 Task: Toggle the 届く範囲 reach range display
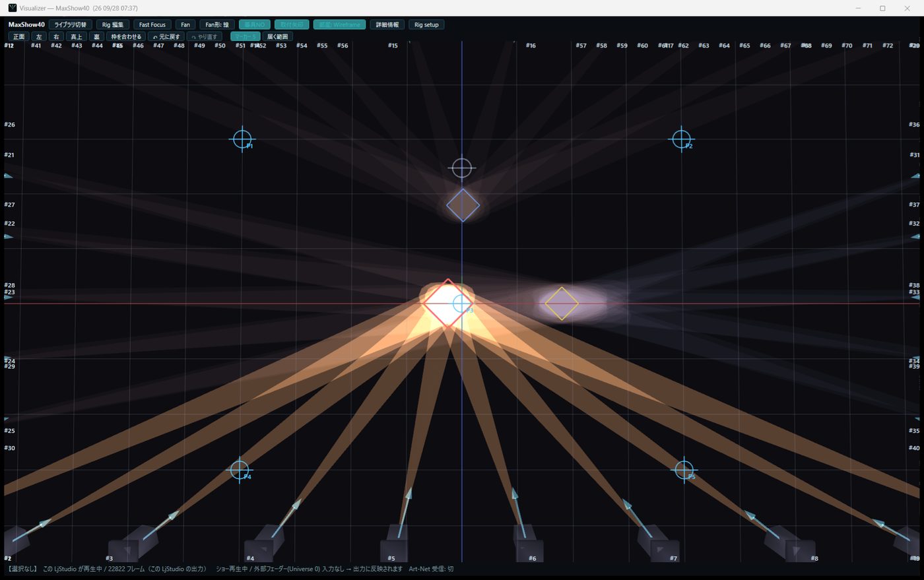277,36
